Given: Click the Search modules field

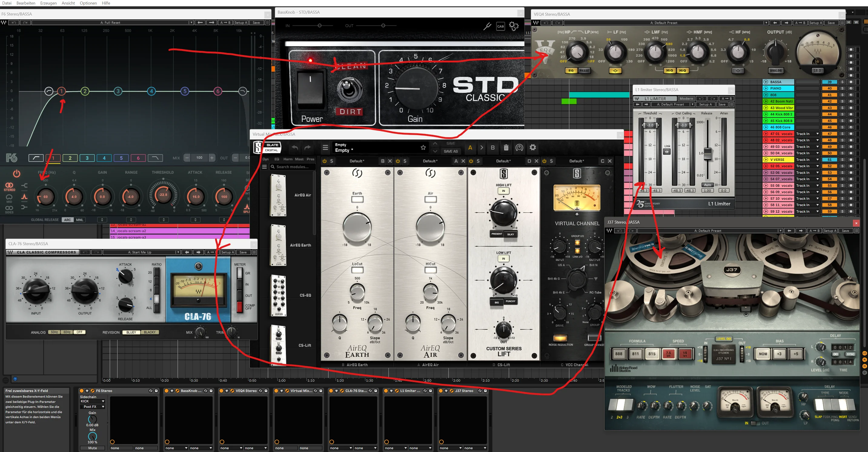Looking at the screenshot, I should [x=293, y=167].
